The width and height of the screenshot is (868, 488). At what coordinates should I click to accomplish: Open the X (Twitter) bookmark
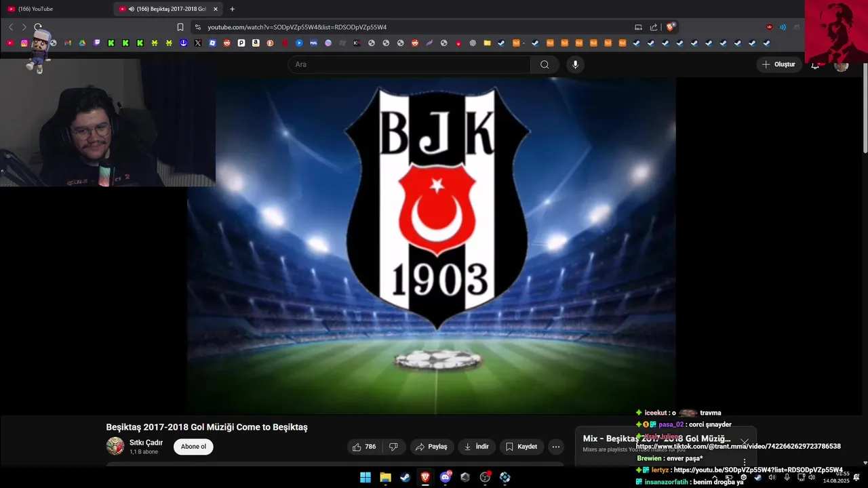click(197, 43)
